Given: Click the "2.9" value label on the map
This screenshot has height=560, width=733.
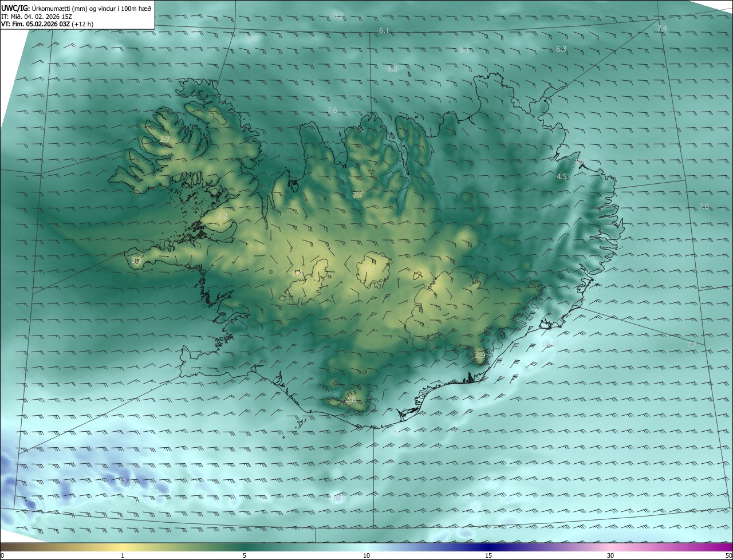Looking at the screenshot, I should point(480,356).
